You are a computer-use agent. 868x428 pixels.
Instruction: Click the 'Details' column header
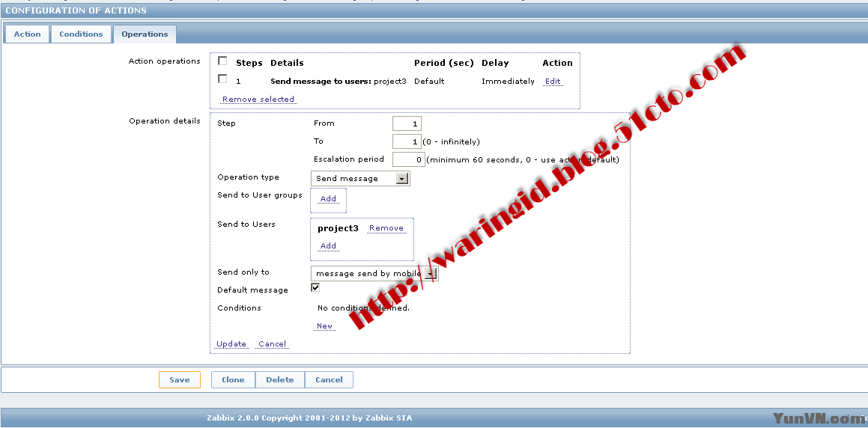click(x=287, y=63)
